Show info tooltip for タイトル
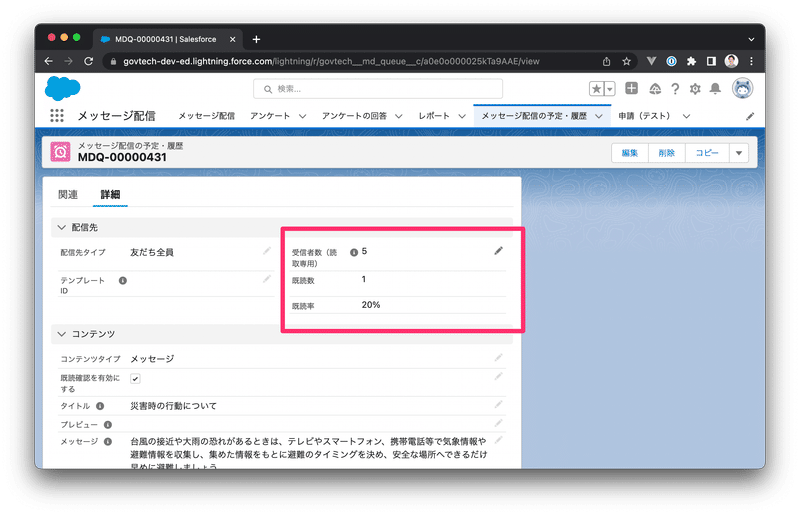The image size is (800, 515). 100,406
